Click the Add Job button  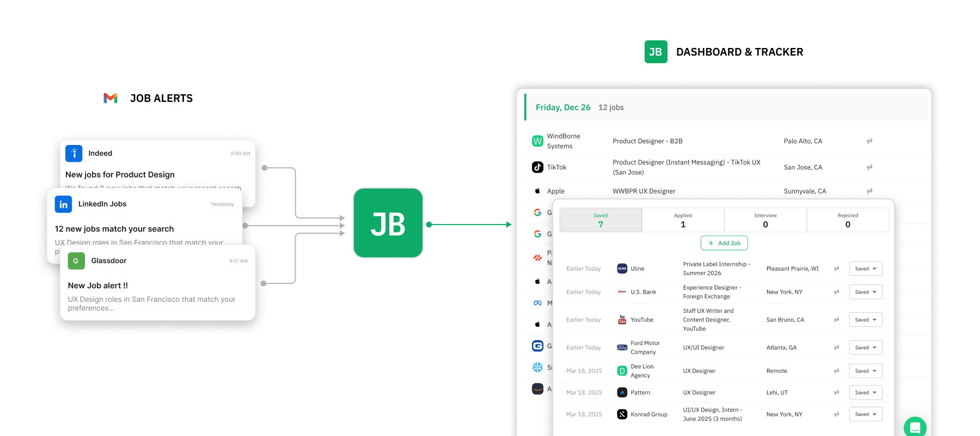[x=724, y=243]
